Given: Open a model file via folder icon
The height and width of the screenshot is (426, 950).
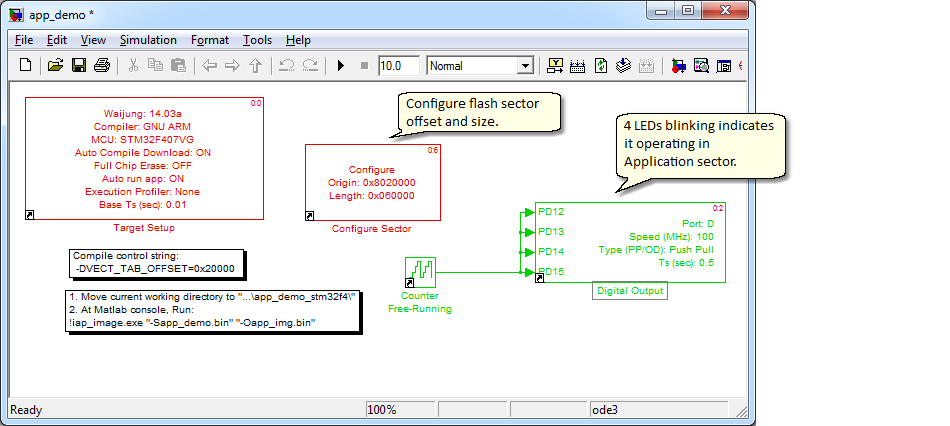Looking at the screenshot, I should coord(56,65).
